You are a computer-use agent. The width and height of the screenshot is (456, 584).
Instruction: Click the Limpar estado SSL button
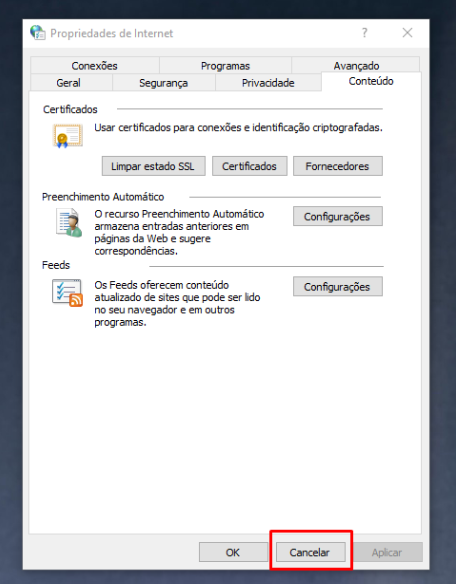(153, 166)
